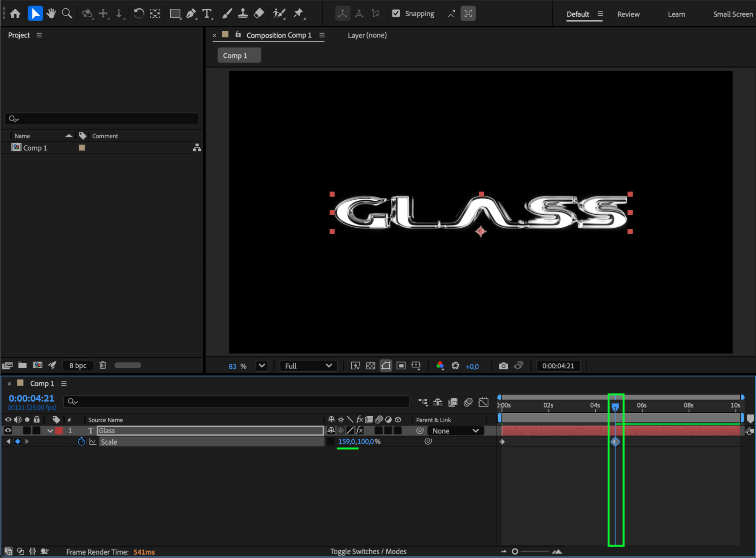Click the Scale keyframe at playhead
The height and width of the screenshot is (558, 756).
pos(615,442)
